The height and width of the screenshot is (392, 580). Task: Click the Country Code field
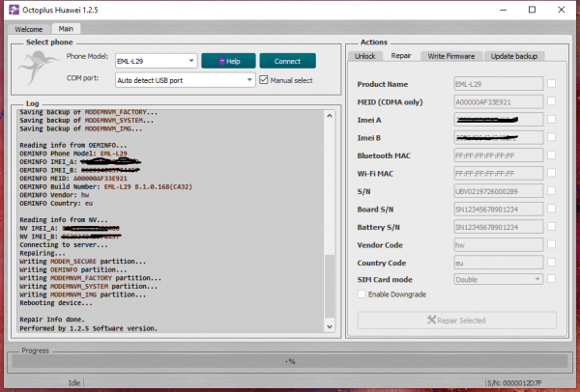[498, 263]
